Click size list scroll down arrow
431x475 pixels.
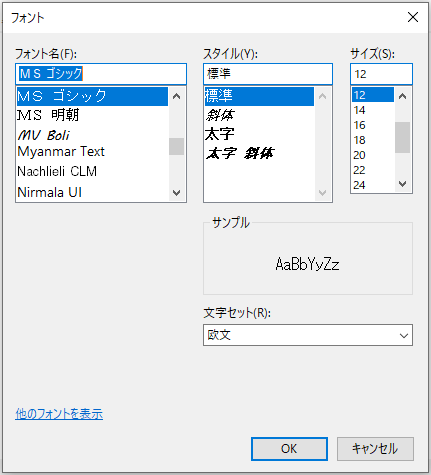tap(403, 184)
